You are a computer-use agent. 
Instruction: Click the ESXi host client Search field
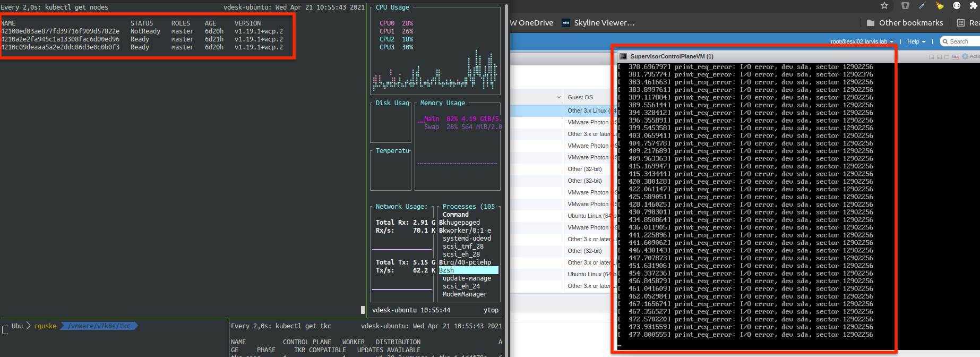click(960, 41)
